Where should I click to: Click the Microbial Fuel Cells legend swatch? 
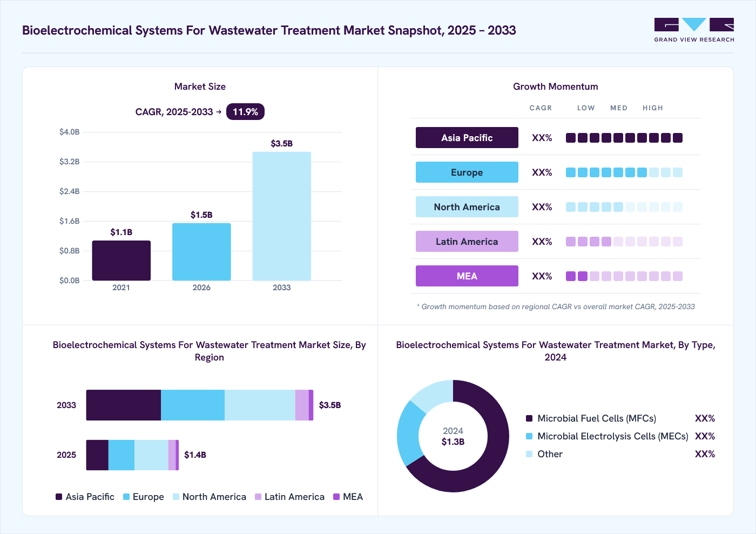[529, 418]
